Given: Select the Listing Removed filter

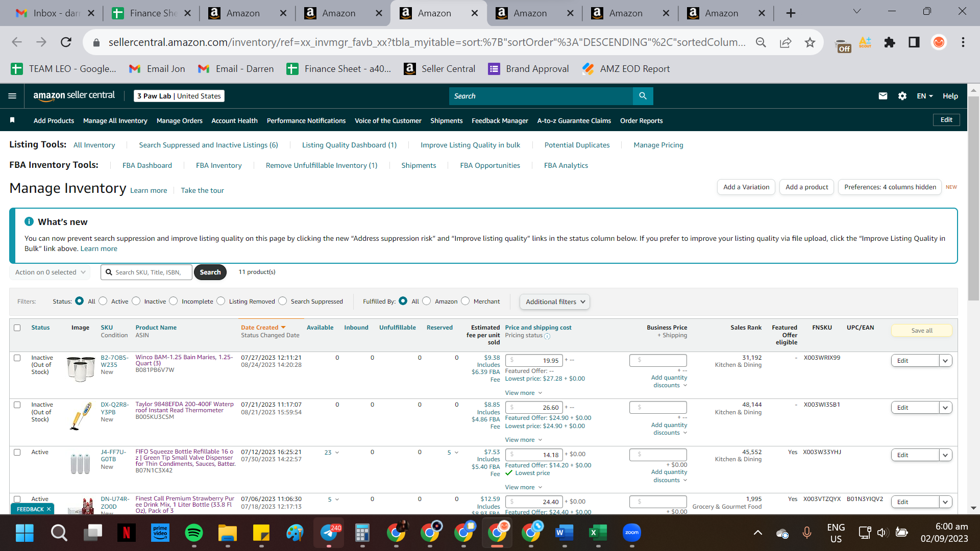Looking at the screenshot, I should tap(221, 301).
